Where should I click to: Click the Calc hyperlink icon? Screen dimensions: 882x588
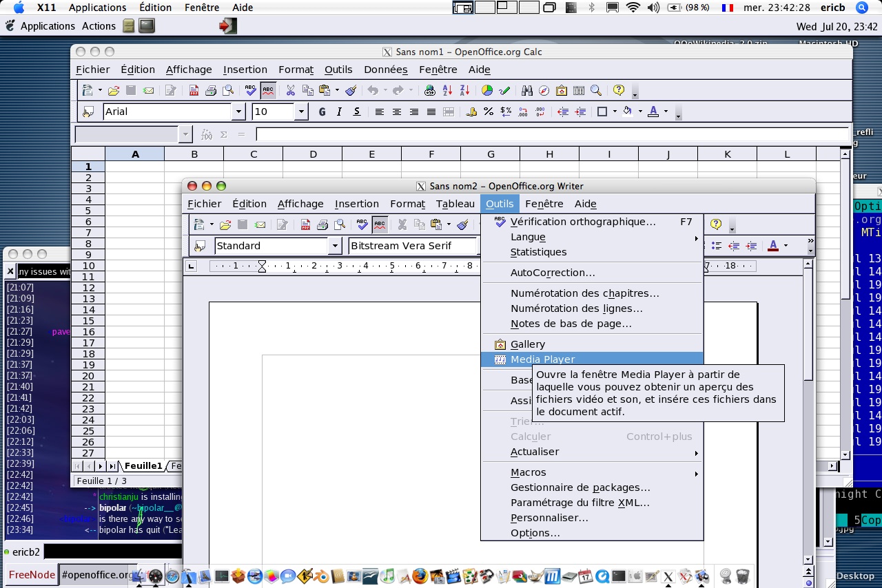[x=429, y=90]
